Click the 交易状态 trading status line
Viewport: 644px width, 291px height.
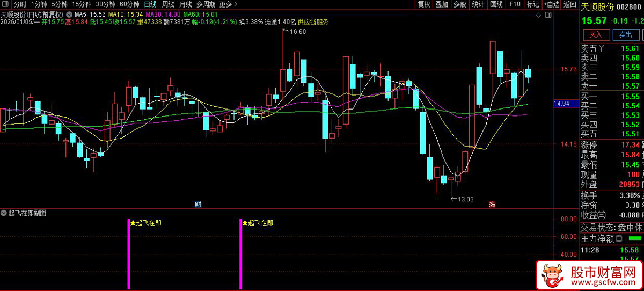pyautogui.click(x=611, y=227)
